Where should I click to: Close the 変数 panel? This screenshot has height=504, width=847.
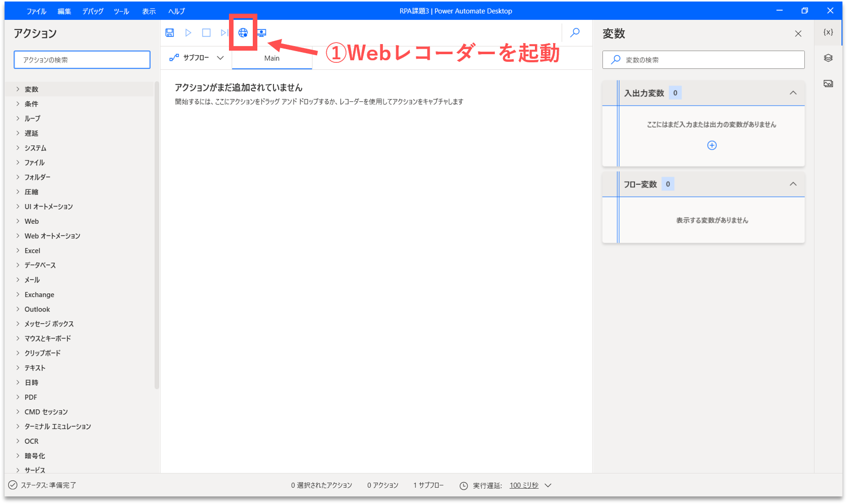point(798,34)
